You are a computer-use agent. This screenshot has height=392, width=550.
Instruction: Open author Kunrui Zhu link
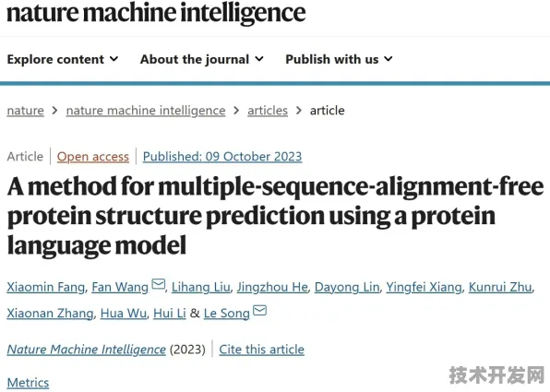point(500,287)
